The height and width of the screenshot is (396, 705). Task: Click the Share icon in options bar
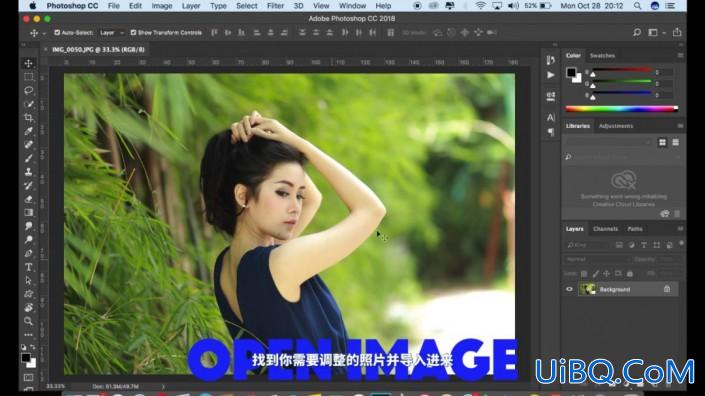(677, 32)
